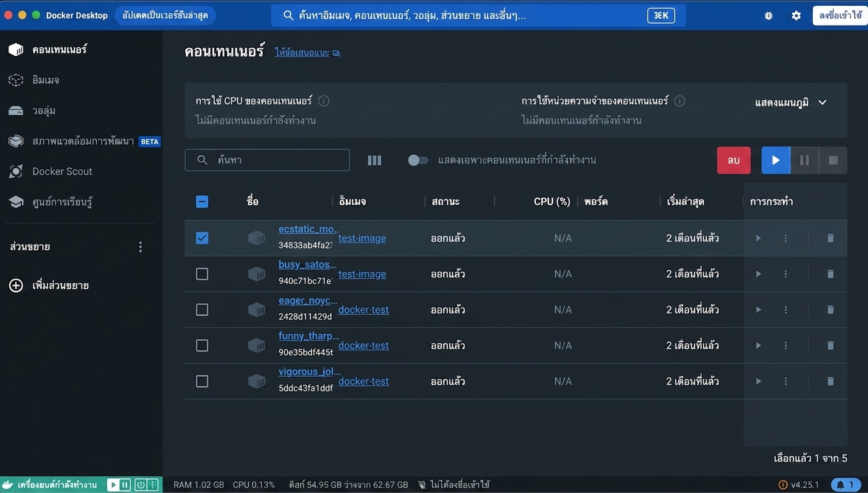Screen dimensions: 868x493
Task: Delete the busy_satos container
Action: tap(830, 274)
